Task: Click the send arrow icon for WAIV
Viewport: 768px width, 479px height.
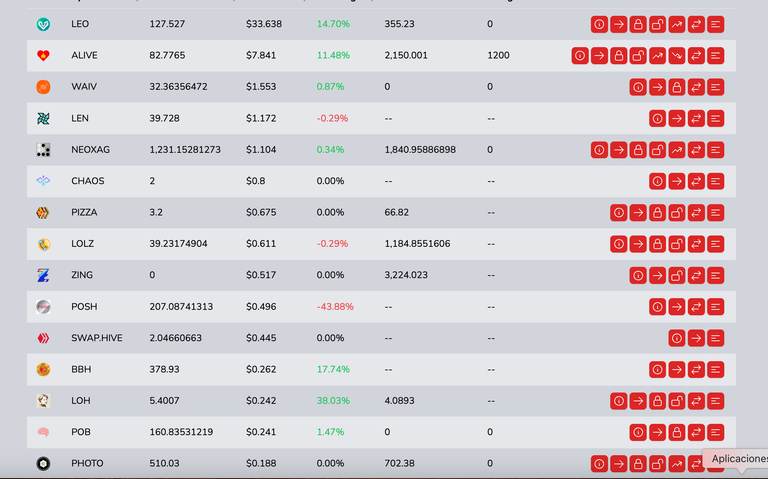Action: coord(657,87)
